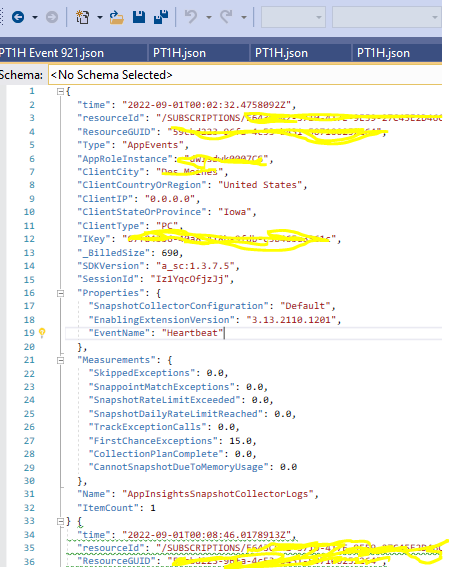Click the New Item toolbar icon

[82, 17]
